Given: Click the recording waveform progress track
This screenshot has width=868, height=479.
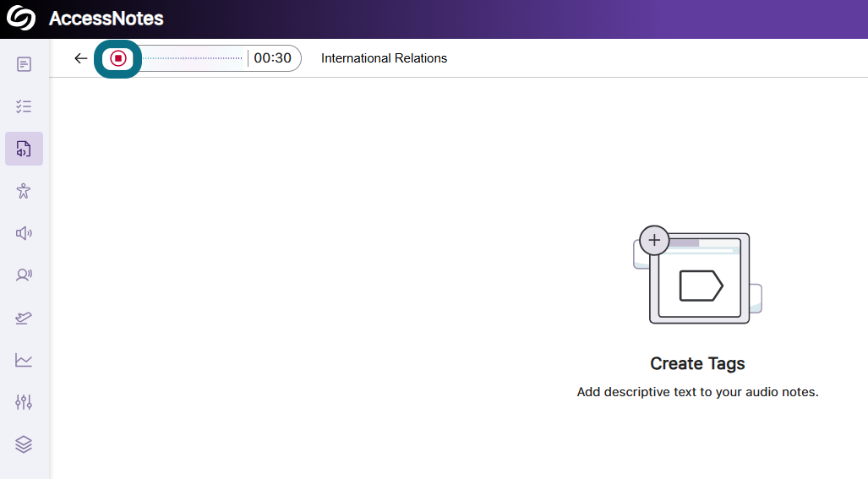Looking at the screenshot, I should (x=192, y=58).
